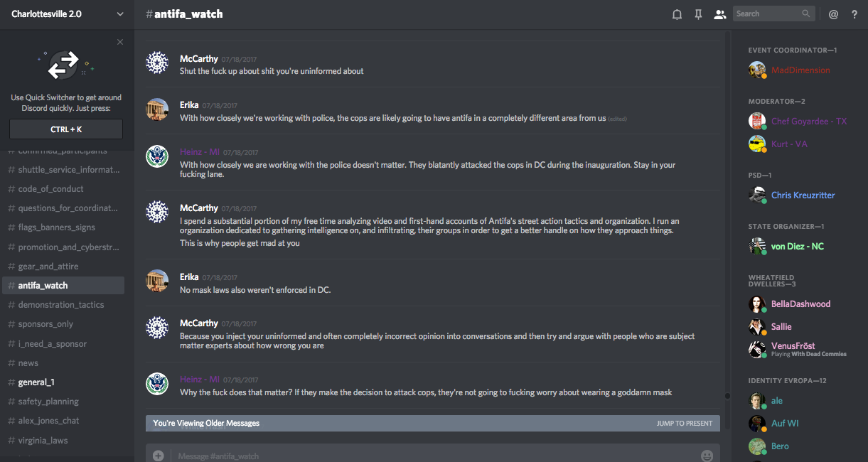Open the demonstration_tactics channel
The image size is (868, 462).
tap(61, 305)
